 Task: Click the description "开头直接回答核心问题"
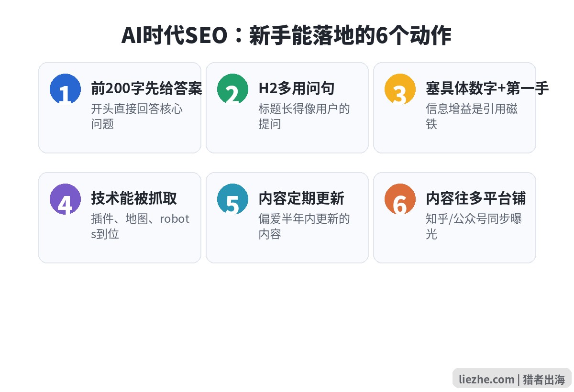coord(137,116)
